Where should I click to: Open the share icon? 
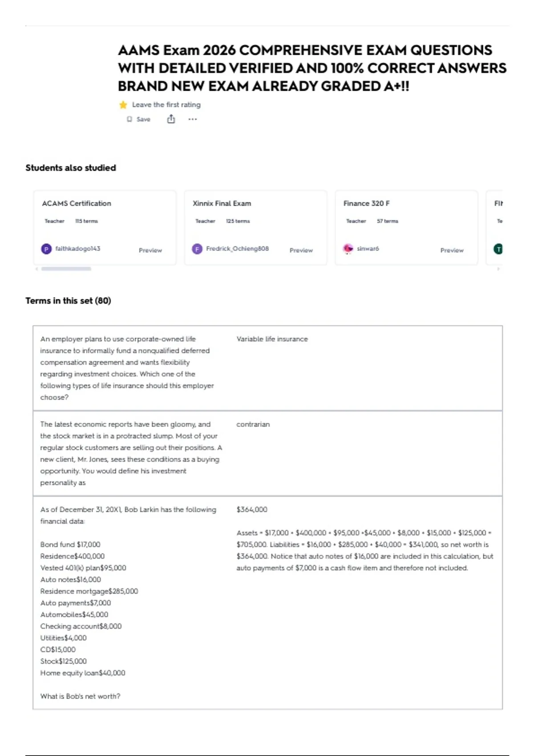(x=171, y=119)
